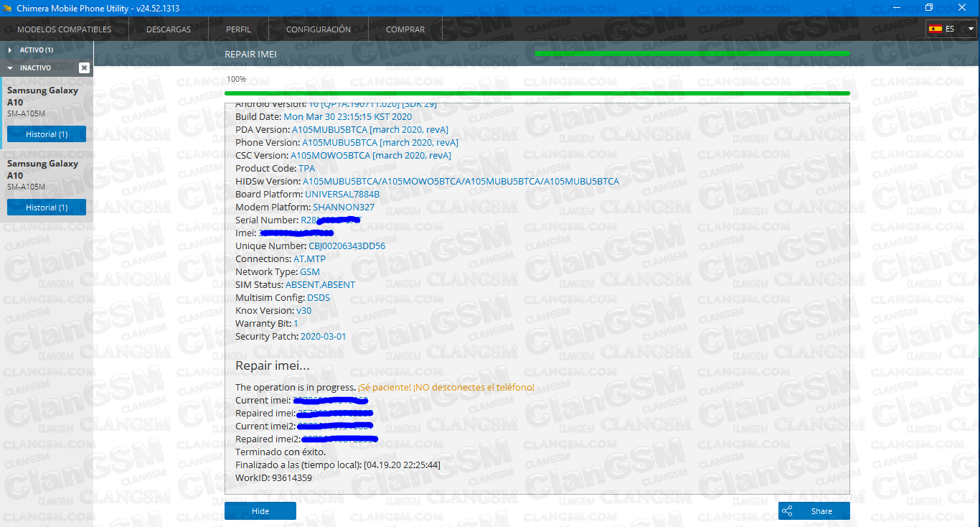Image resolution: width=980 pixels, height=527 pixels.
Task: Click the Terminado con éxito message
Action: (x=281, y=452)
